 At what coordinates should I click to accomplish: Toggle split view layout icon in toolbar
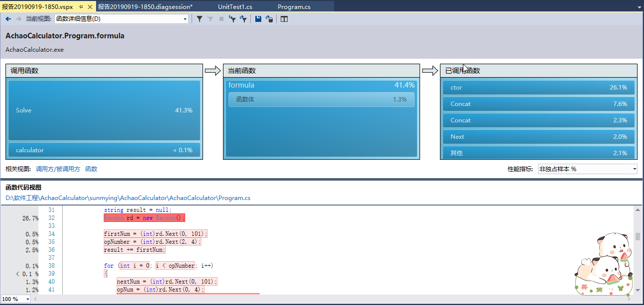tap(284, 19)
